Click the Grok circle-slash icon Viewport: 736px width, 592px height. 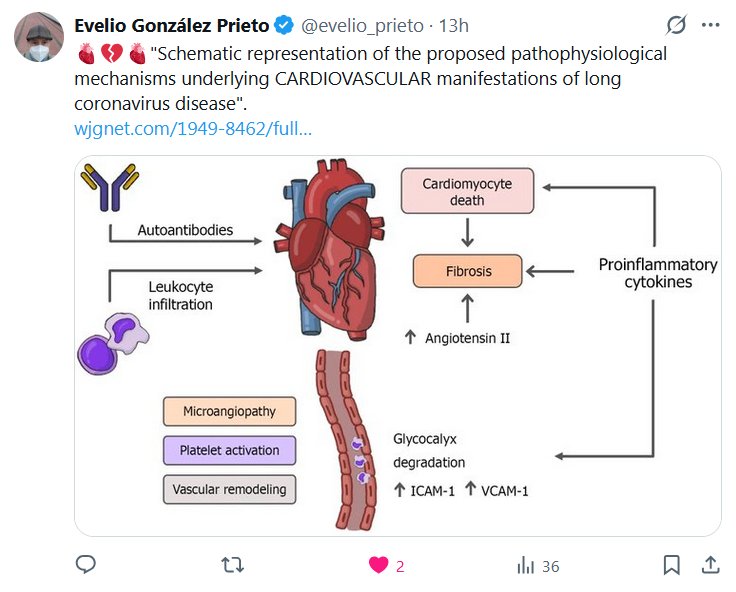pos(676,24)
